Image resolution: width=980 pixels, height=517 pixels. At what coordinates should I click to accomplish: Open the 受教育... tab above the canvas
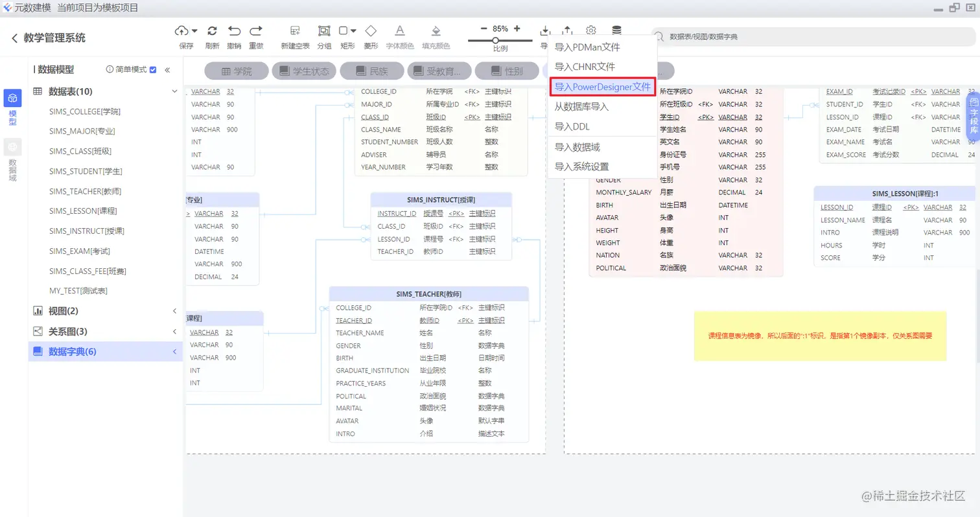(439, 71)
